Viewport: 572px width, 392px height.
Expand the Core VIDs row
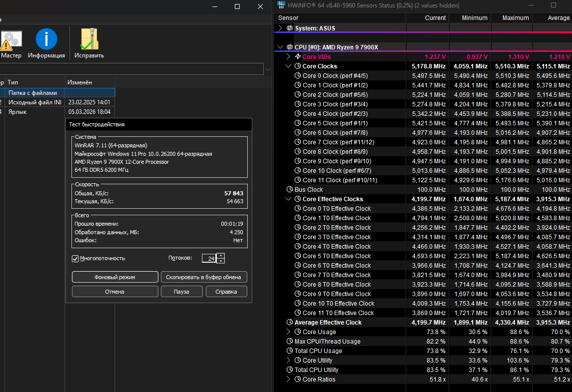coord(288,56)
